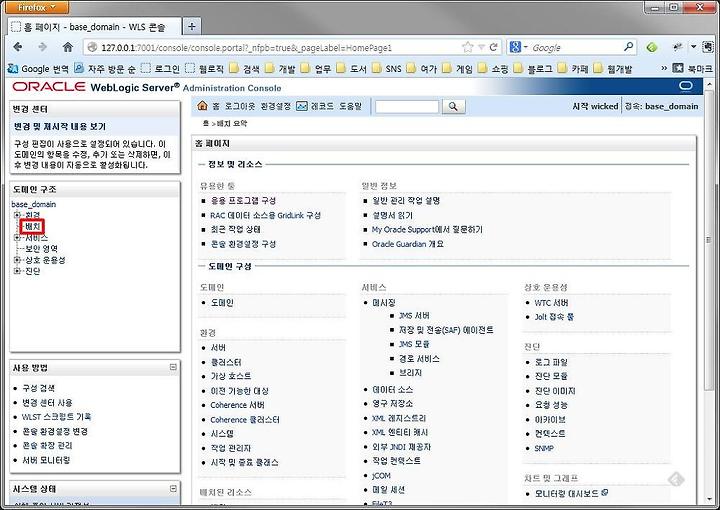Click the 홈 menu link
The width and height of the screenshot is (720, 510).
216,106
